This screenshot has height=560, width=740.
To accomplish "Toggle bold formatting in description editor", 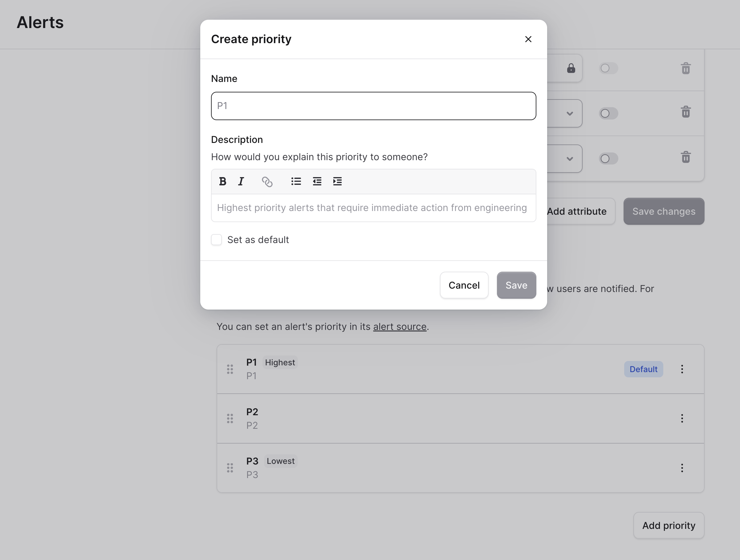I will [x=222, y=181].
